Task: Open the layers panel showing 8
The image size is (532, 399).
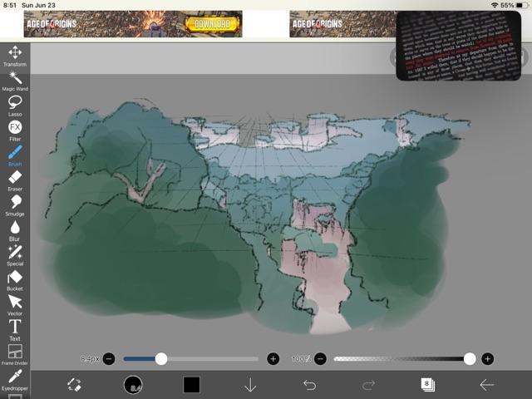Action: 427,385
